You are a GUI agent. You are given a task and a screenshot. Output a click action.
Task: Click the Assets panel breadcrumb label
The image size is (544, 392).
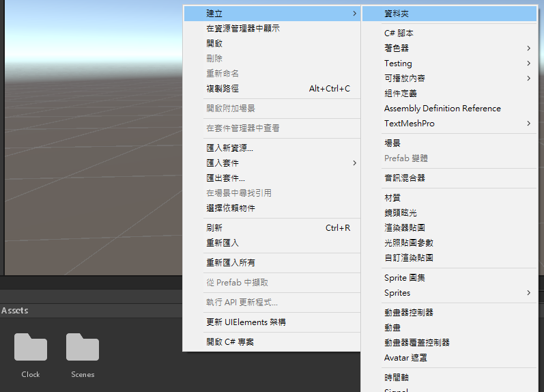[x=15, y=311]
